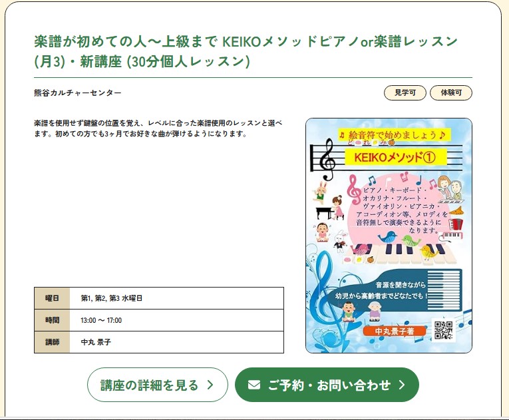Click instructor name 中丸 景子
This screenshot has width=509, height=420.
coord(96,342)
